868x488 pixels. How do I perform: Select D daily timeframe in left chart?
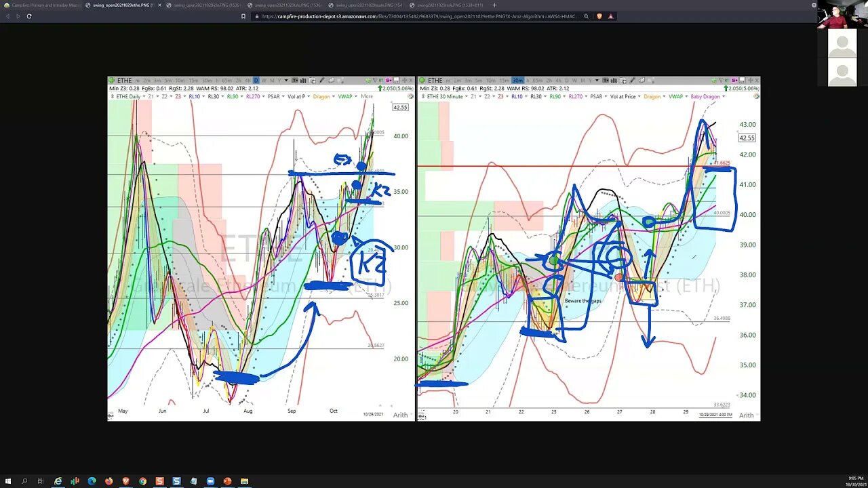256,80
